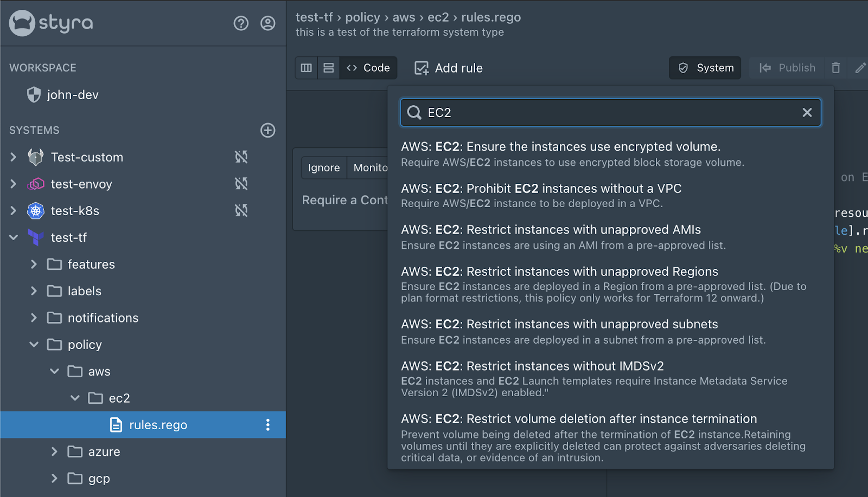The height and width of the screenshot is (497, 868).
Task: Open the john-dev workspace
Action: coord(73,95)
